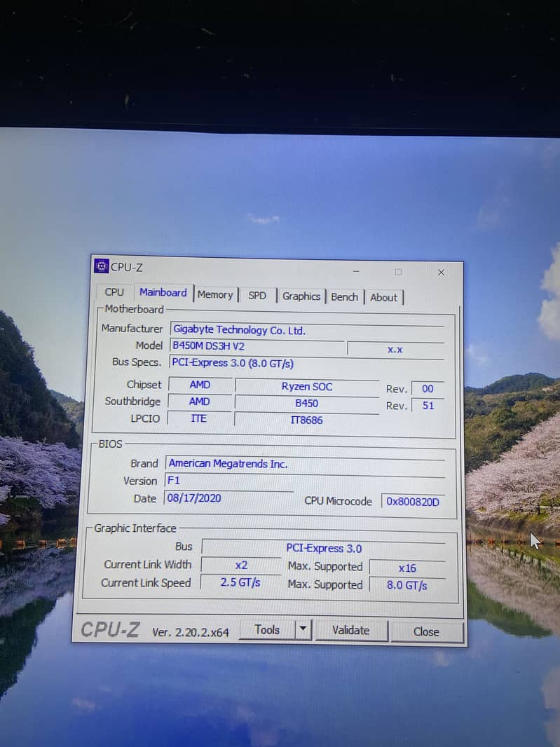This screenshot has width=560, height=747.
Task: Click the Validate button
Action: (350, 630)
